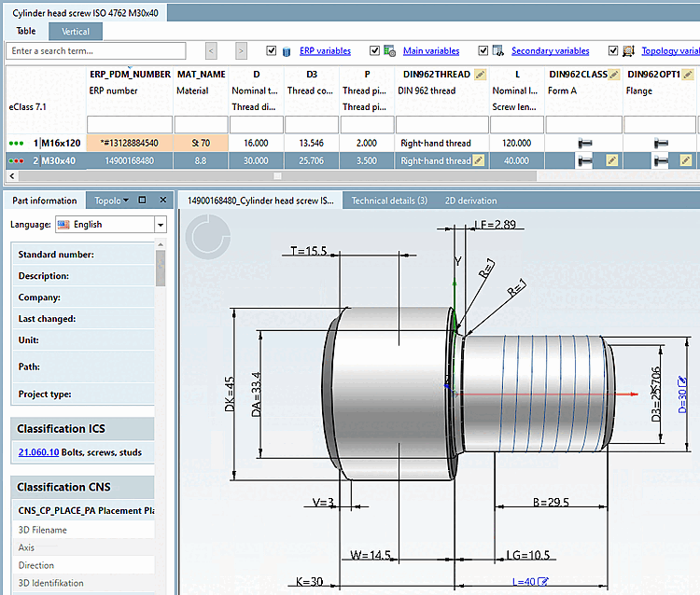Click next search result arrow button
This screenshot has width=700, height=595.
[x=242, y=50]
